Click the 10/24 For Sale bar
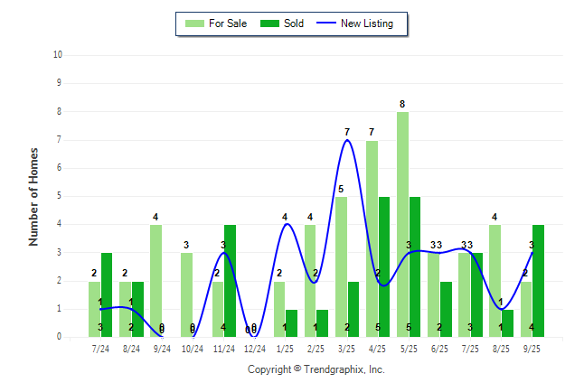Screen dimensions: 584x392 186,294
